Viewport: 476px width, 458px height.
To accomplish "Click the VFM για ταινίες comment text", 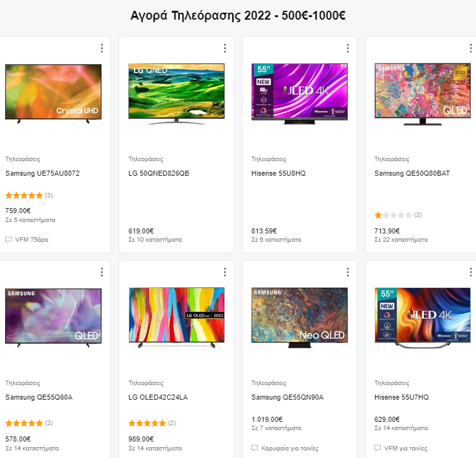I will pyautogui.click(x=406, y=448).
